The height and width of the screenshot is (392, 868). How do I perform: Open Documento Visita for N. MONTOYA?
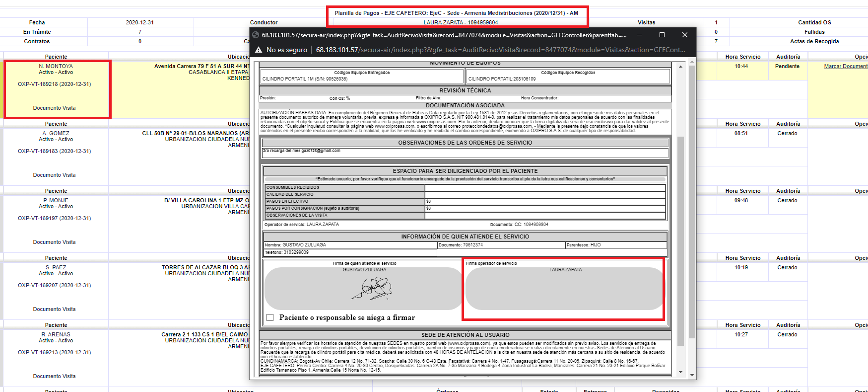point(55,108)
